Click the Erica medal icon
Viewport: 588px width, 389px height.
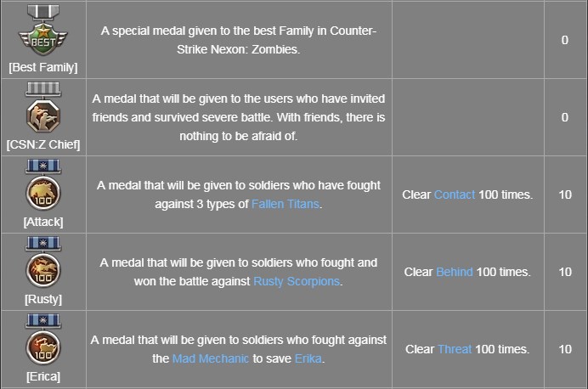(x=42, y=341)
